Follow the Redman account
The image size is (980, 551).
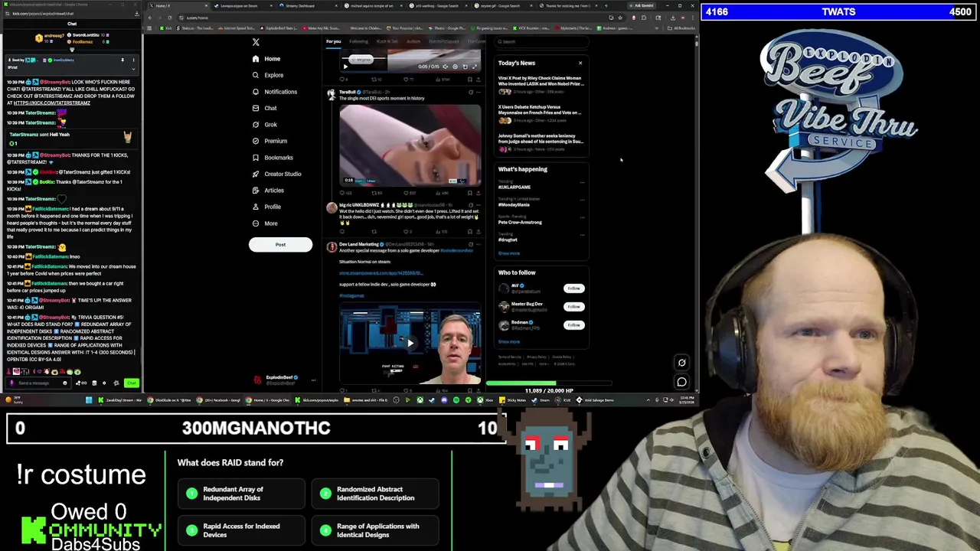[573, 325]
